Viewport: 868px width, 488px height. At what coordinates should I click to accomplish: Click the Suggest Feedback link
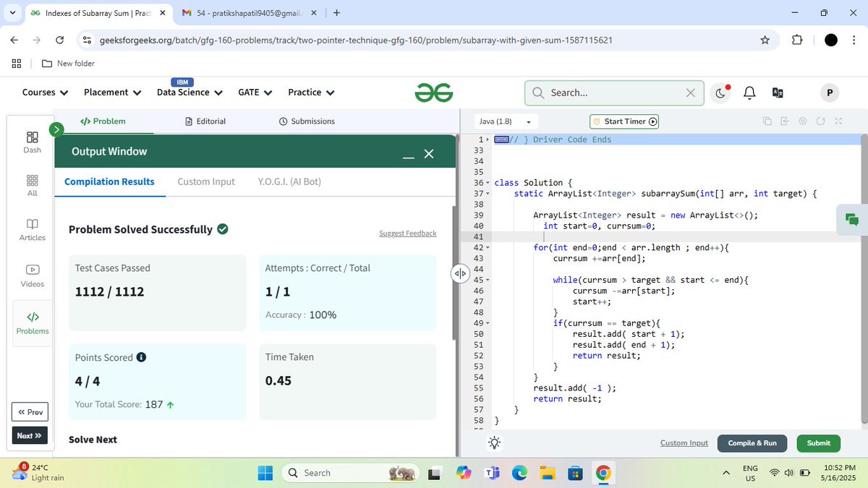coord(408,234)
